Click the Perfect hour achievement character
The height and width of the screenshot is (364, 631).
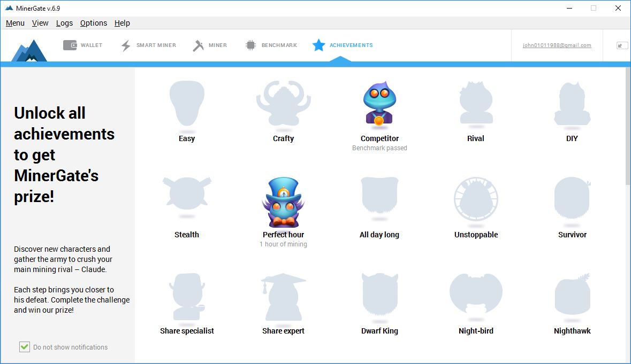click(283, 203)
